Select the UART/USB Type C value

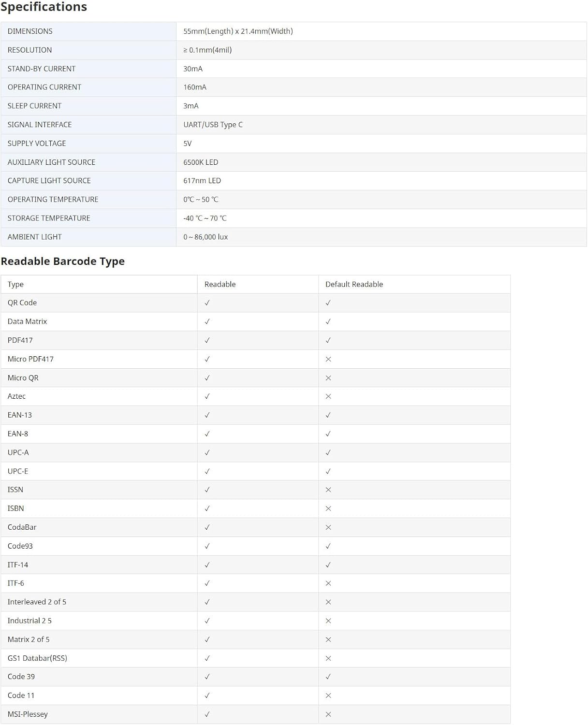pos(213,125)
